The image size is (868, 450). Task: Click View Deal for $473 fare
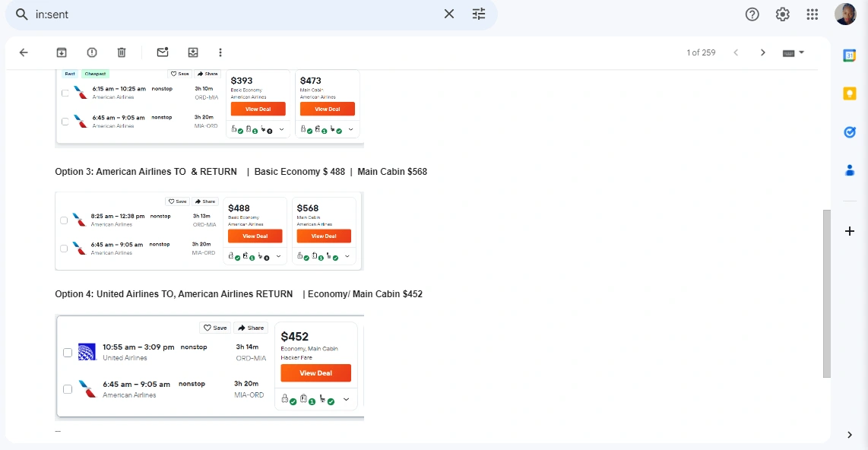click(327, 109)
